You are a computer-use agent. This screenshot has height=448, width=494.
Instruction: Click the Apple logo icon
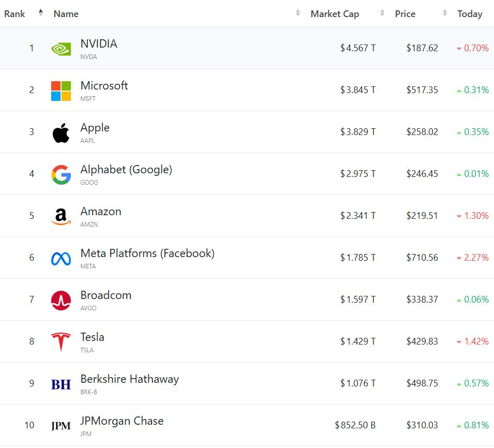point(61,133)
